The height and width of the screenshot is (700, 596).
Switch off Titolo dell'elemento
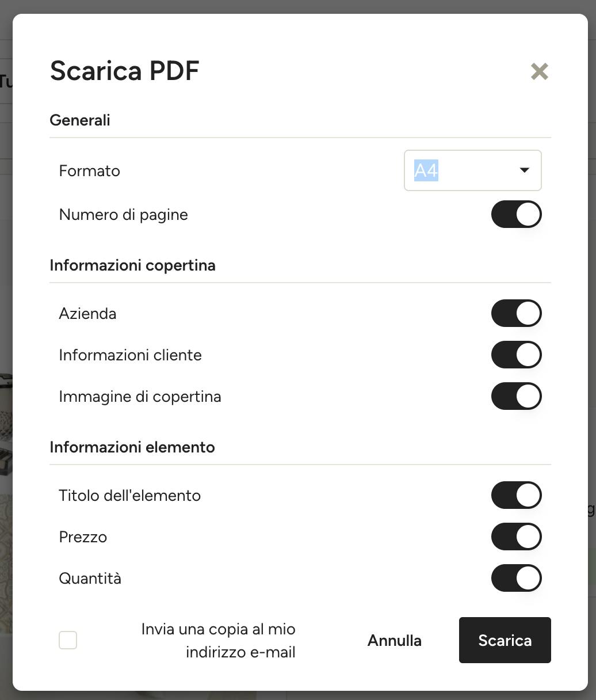click(516, 495)
